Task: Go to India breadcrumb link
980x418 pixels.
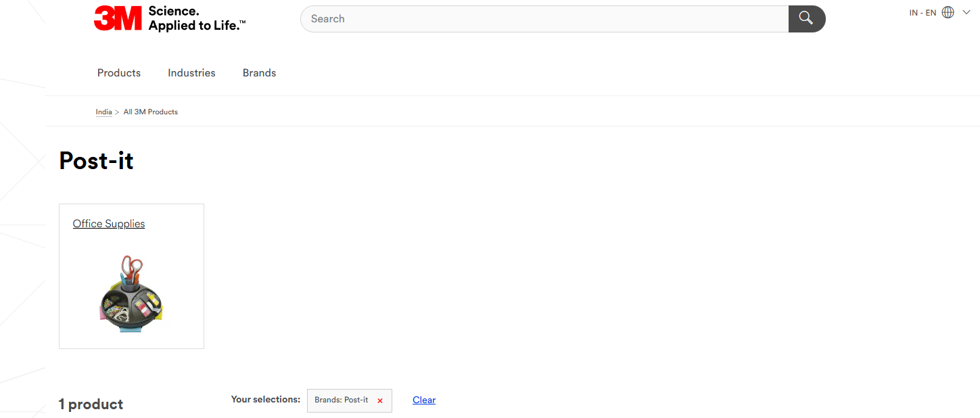Action: click(x=103, y=112)
